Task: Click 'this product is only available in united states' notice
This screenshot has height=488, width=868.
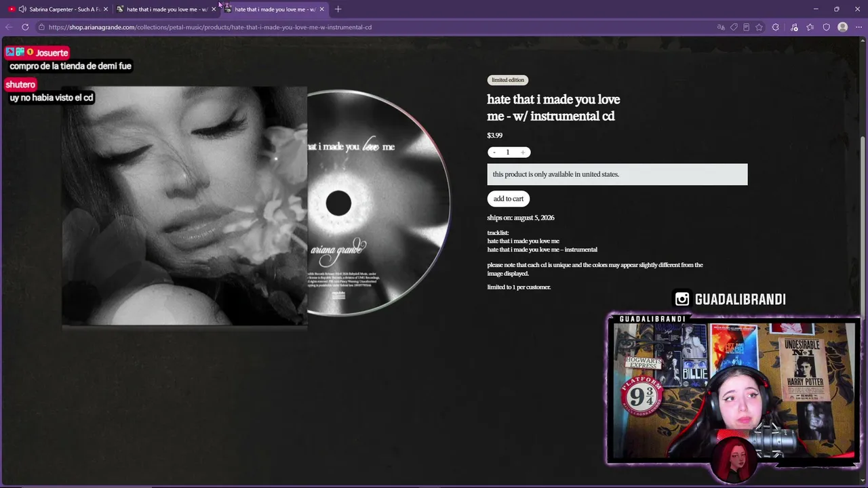Action: (617, 174)
